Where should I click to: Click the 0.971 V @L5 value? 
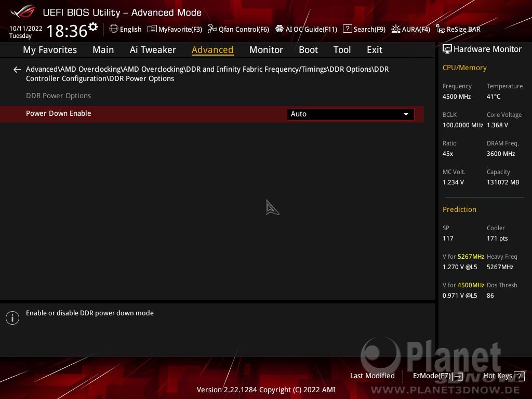(x=460, y=296)
